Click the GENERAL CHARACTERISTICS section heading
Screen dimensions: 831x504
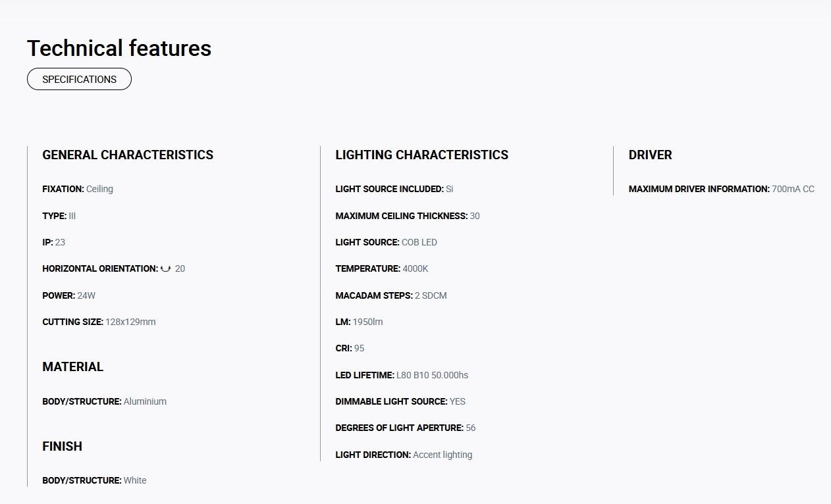pyautogui.click(x=128, y=155)
